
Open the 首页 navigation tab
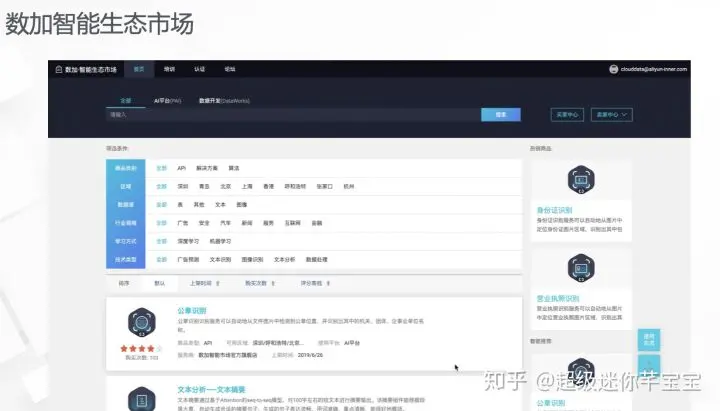(x=139, y=69)
